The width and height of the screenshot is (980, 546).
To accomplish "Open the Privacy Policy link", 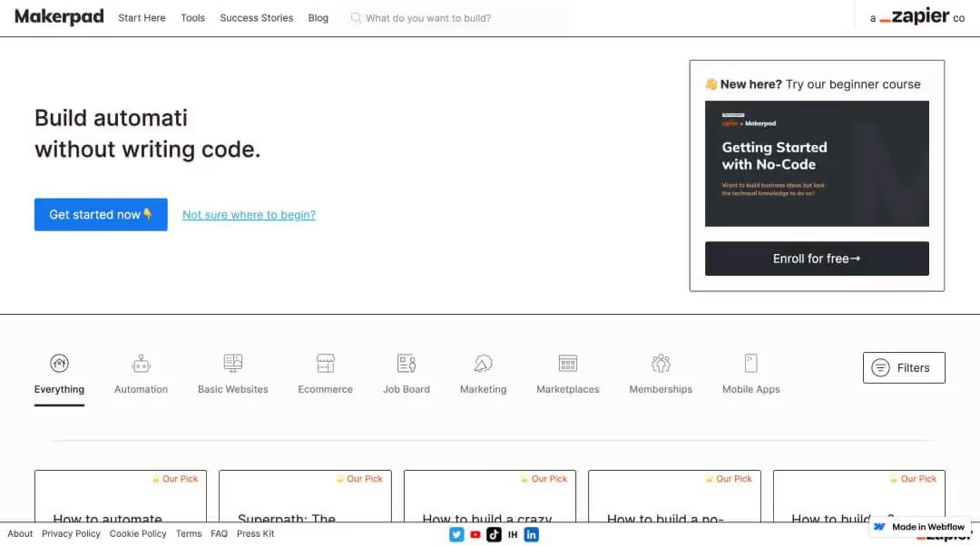I will 72,533.
